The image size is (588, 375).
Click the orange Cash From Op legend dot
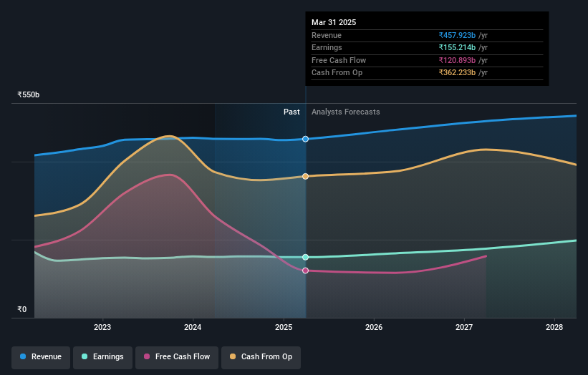[x=233, y=356]
